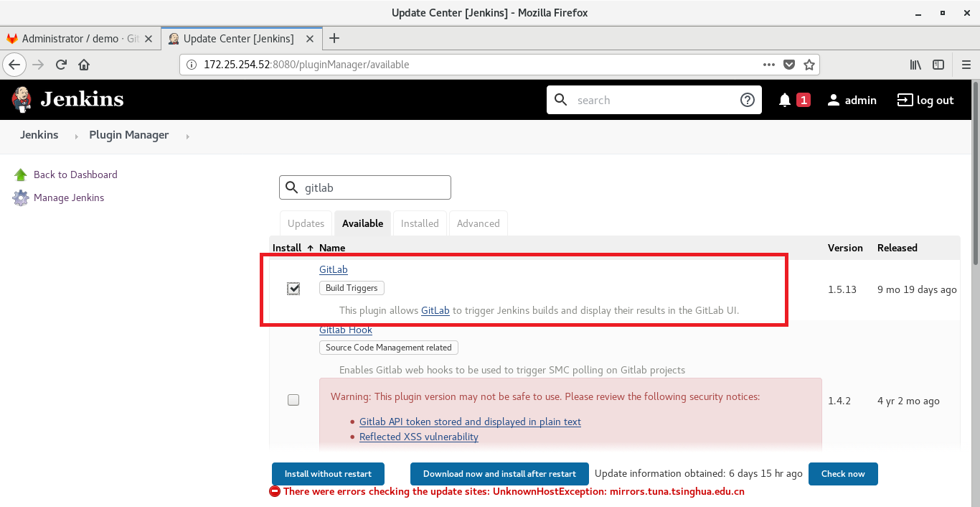Expand the Plugin Manager breadcrumb arrow
Screen dimensions: 980x507
187,136
